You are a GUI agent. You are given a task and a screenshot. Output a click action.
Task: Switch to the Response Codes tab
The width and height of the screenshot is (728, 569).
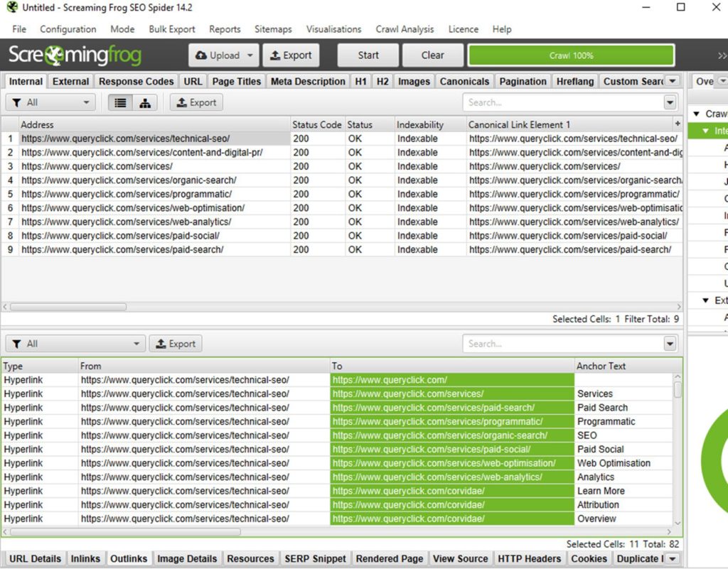(136, 82)
